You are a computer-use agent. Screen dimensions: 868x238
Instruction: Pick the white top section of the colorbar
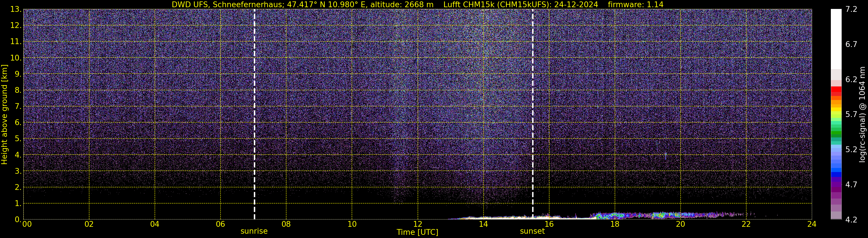click(x=836, y=39)
